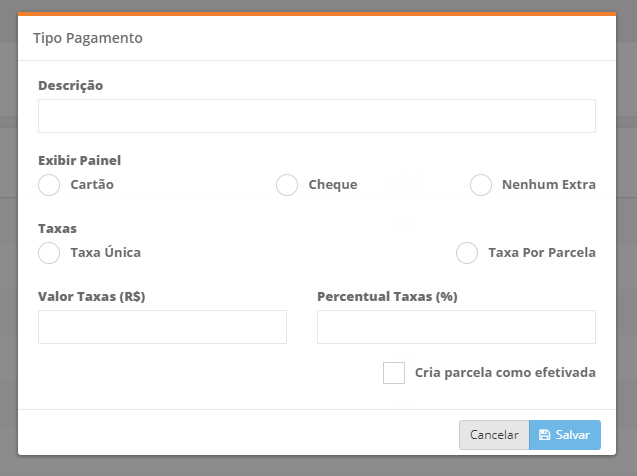This screenshot has height=476, width=637.
Task: Select the Taxa Única radio button
Action: [49, 253]
